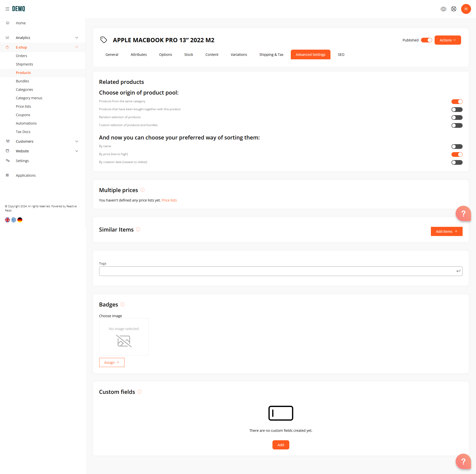Open the lower help question bubble
This screenshot has height=474, width=476.
463,461
